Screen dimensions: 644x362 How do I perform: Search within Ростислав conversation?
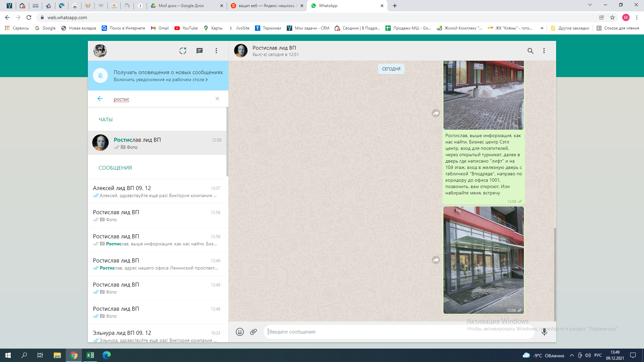530,51
